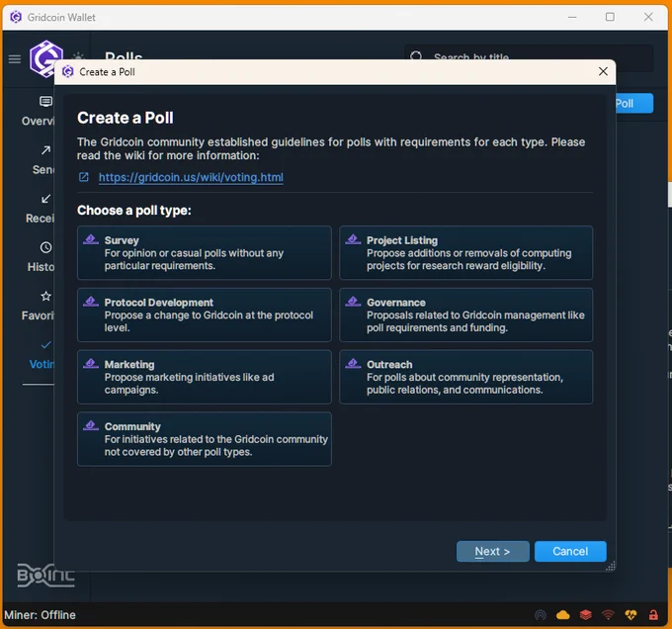Click the Gridcoin Wallet title bar icon
The height and width of the screenshot is (629, 672).
[16, 17]
